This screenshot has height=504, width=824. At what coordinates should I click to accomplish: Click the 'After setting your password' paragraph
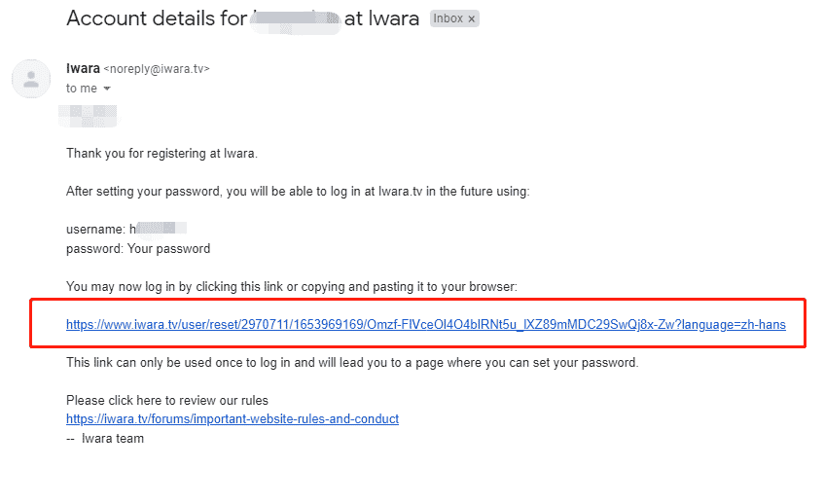[x=298, y=192]
